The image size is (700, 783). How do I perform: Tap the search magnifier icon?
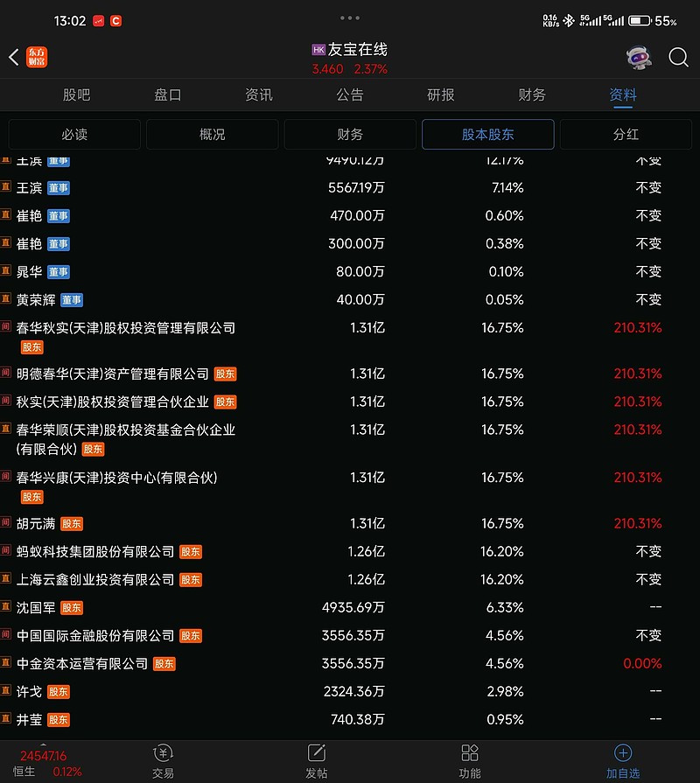[x=678, y=58]
